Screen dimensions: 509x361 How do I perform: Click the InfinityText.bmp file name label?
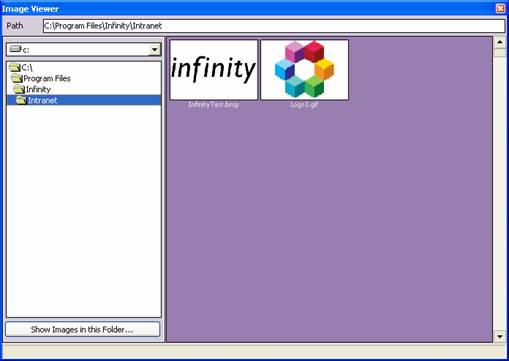coord(213,105)
